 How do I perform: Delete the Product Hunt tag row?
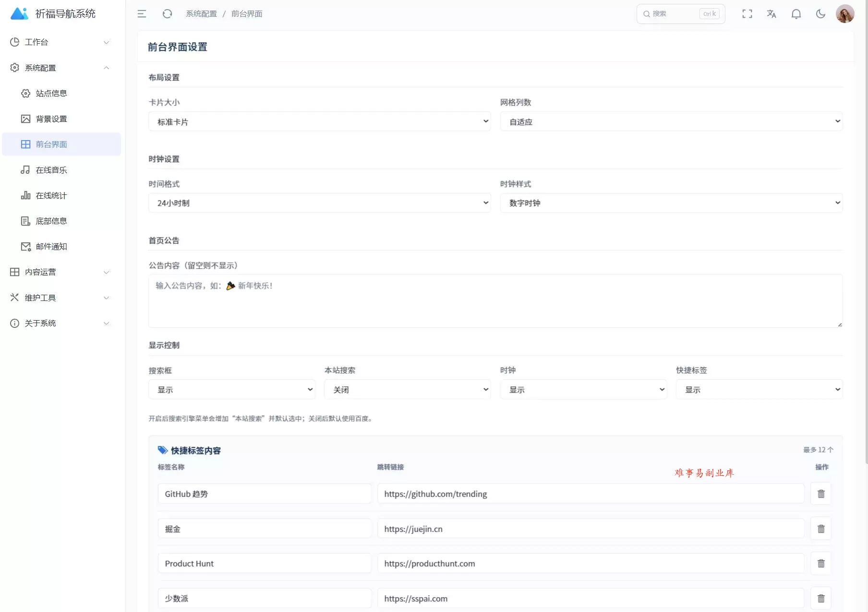coord(821,564)
